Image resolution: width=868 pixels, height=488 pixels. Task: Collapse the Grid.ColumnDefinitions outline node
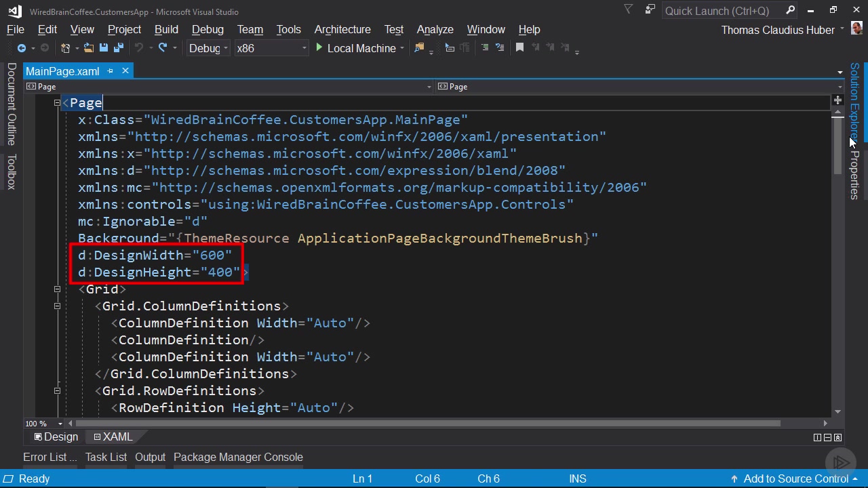click(x=58, y=306)
